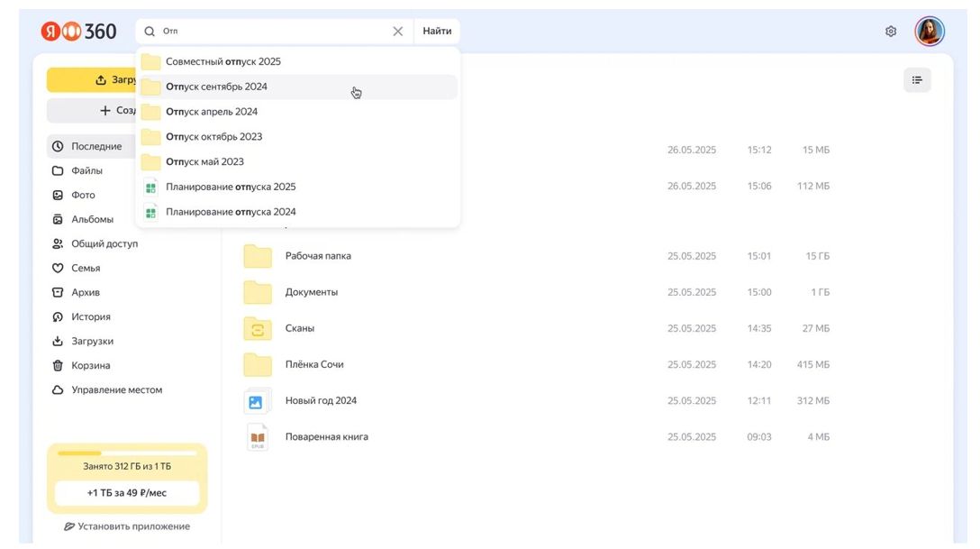Select suggestion Совместный отпуск 2025
This screenshot has height=549, width=980.
(222, 62)
